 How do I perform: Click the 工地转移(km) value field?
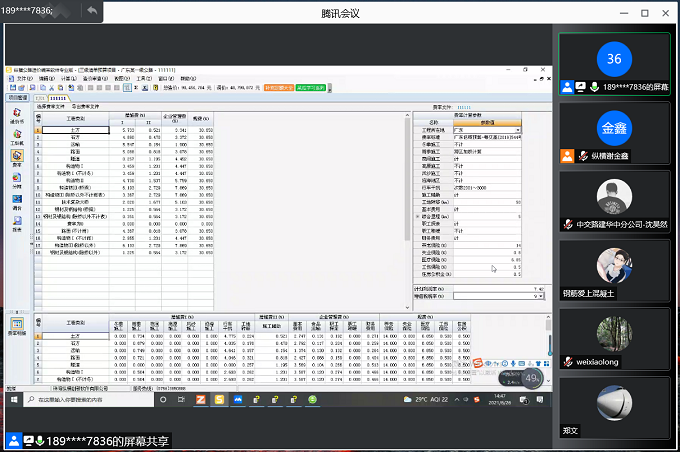pyautogui.click(x=487, y=202)
